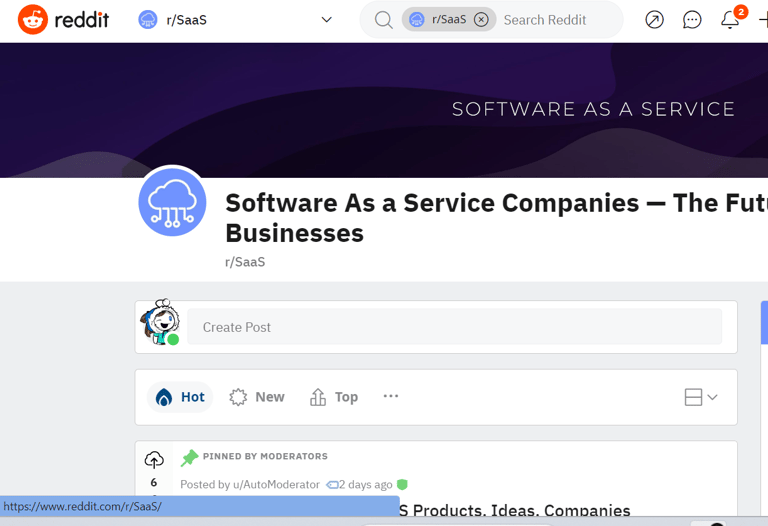Viewport: 768px width, 526px height.
Task: Click the reddit wordmark in the header
Action: point(81,20)
